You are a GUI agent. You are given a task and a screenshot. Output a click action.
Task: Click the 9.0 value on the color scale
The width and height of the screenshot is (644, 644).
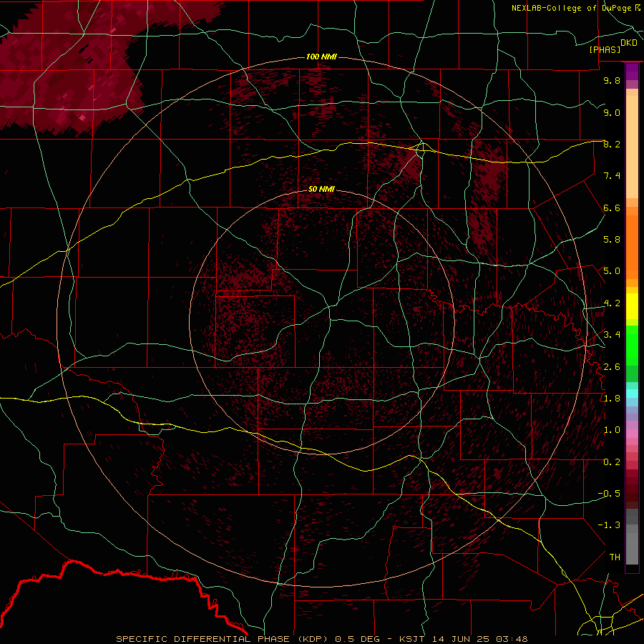612,112
